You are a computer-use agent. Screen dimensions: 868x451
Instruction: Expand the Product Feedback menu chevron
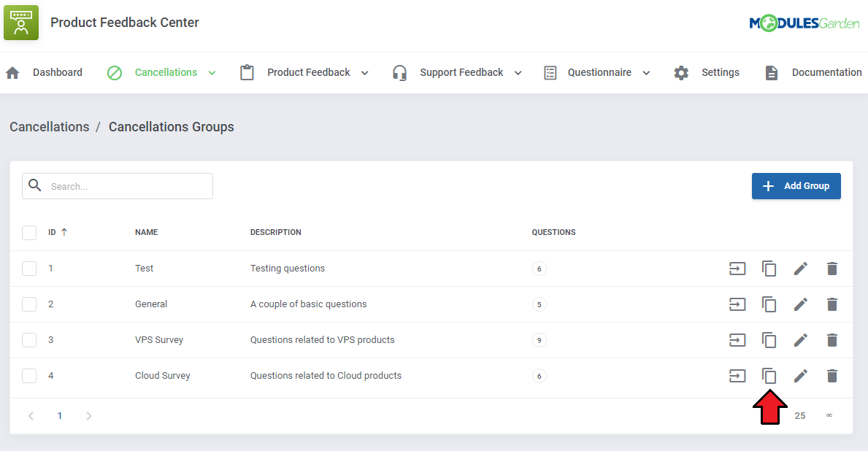coord(365,73)
